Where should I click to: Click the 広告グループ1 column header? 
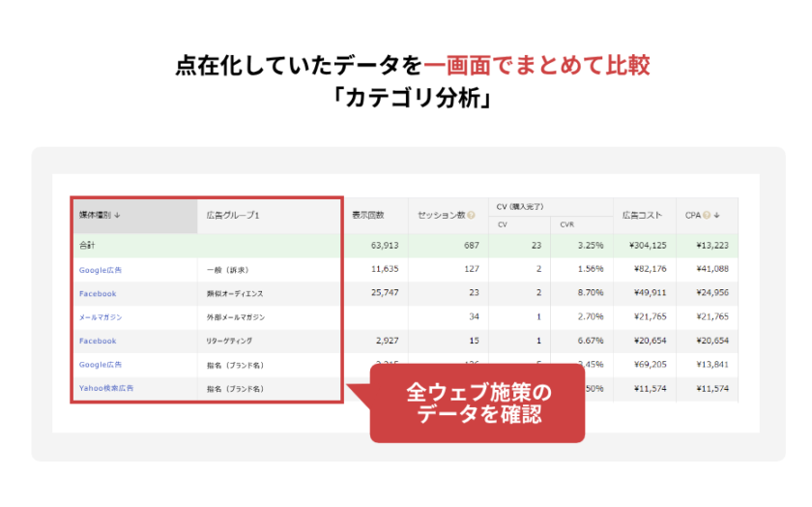point(233,215)
